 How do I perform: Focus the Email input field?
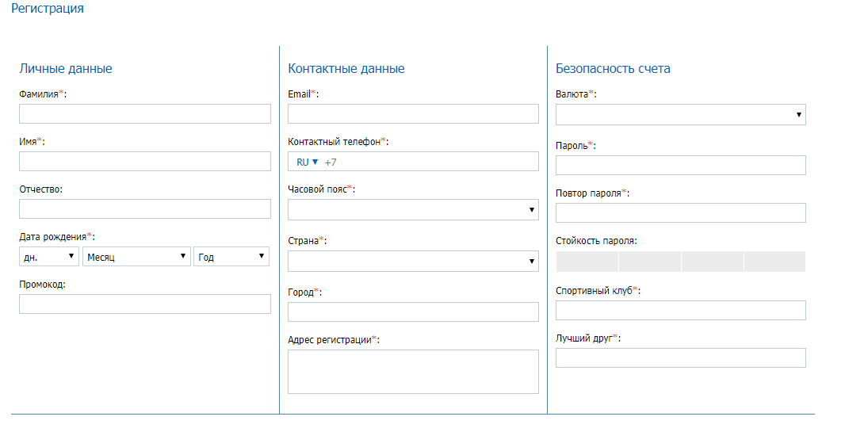point(413,114)
